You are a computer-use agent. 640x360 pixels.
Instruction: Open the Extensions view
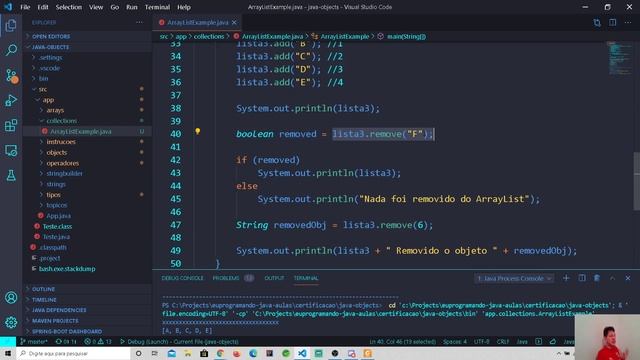tap(11, 125)
